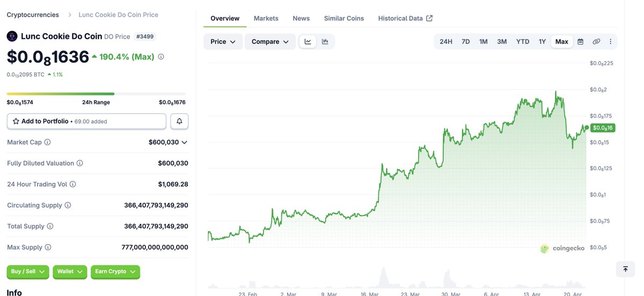The height and width of the screenshot is (296, 644).
Task: Switch to line chart view
Action: [308, 41]
